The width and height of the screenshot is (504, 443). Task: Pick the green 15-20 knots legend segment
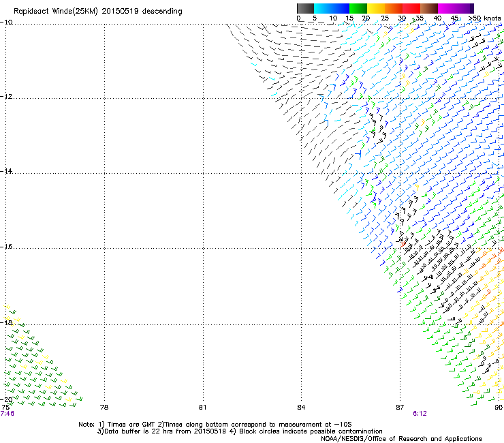[358, 8]
